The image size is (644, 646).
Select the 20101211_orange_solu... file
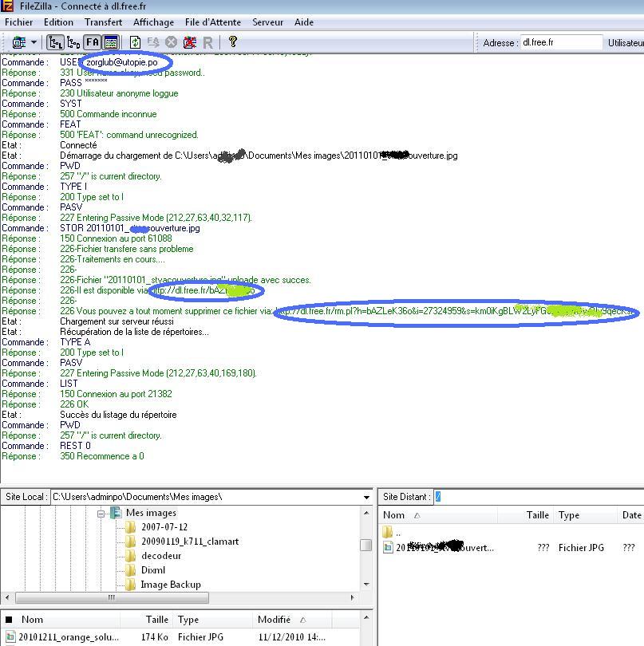coord(69,637)
